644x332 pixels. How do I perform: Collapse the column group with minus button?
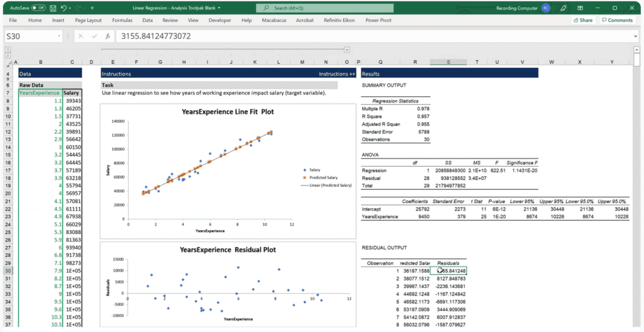[347, 50]
